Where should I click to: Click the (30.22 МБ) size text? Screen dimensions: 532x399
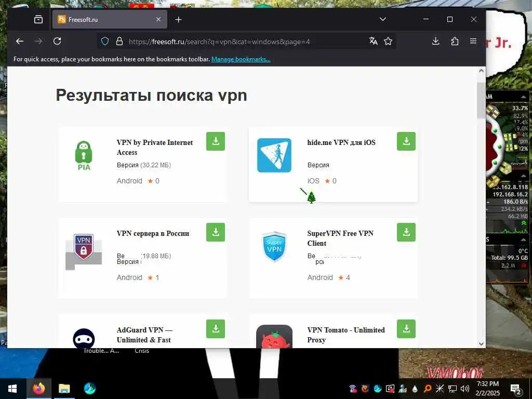(155, 165)
